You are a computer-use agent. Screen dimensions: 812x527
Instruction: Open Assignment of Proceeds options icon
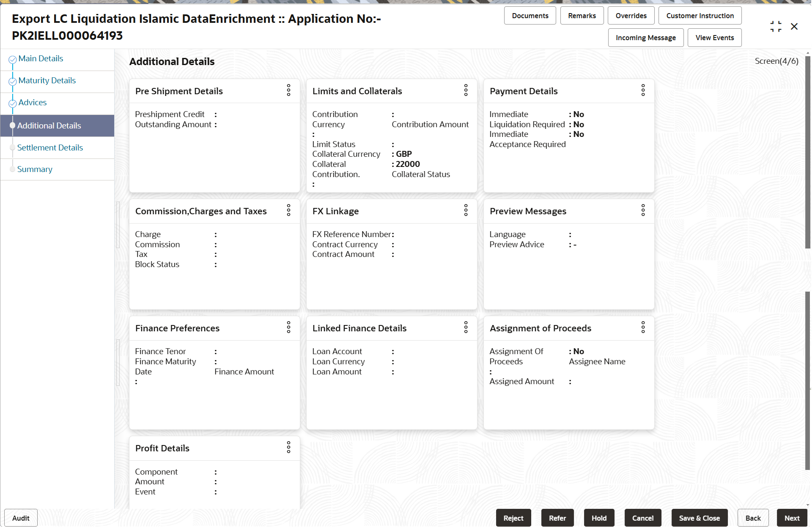[x=643, y=327]
